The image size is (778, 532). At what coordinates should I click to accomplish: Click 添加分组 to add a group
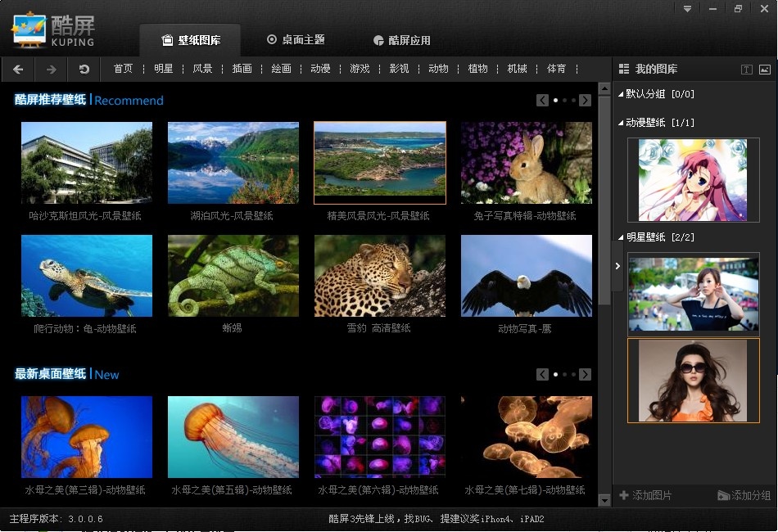point(744,495)
